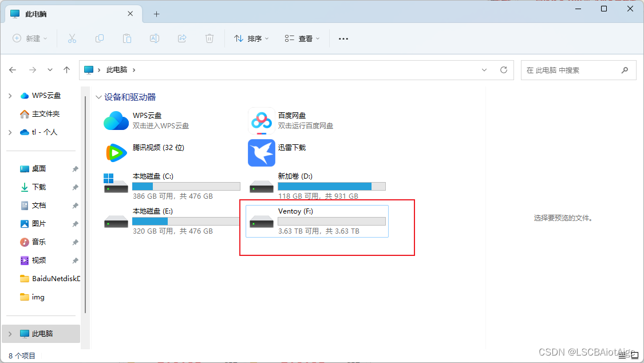Open recent locations chevron dropdown

tap(50, 70)
